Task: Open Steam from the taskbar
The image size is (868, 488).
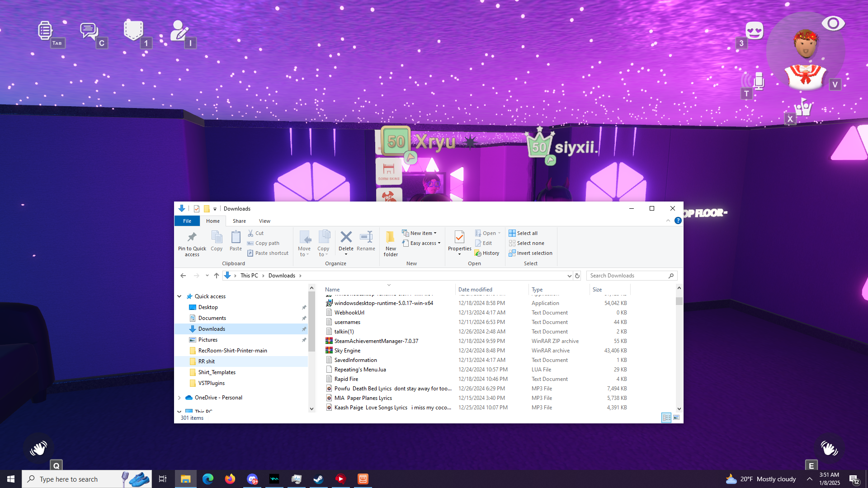Action: tap(318, 479)
